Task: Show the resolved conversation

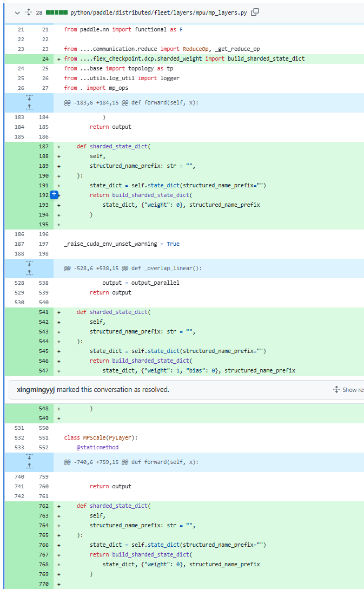Action: coord(353,390)
